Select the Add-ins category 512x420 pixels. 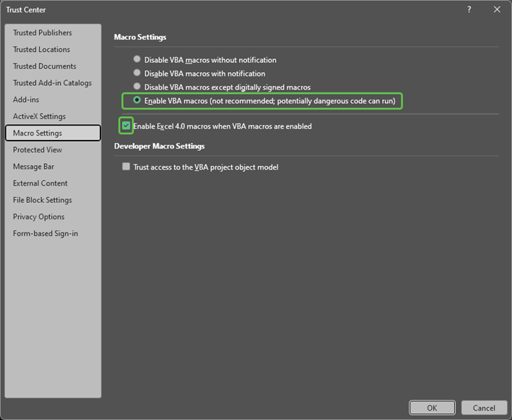click(x=27, y=100)
